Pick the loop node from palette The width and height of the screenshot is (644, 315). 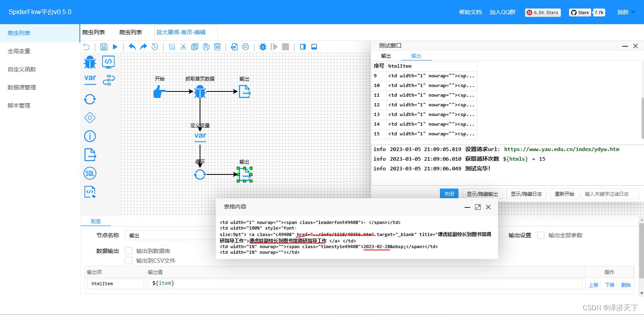click(90, 99)
